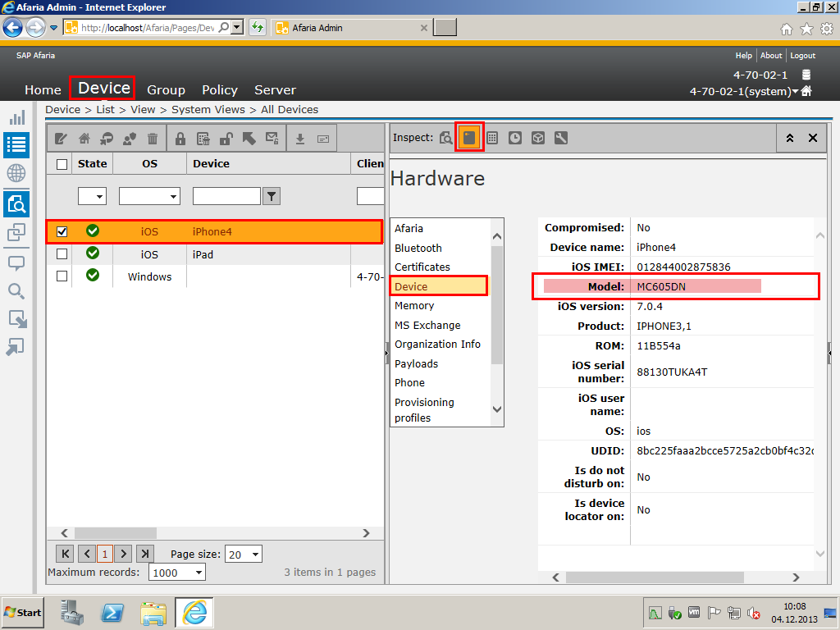Image resolution: width=840 pixels, height=630 pixels.
Task: Click the wipe device calculator-trash icon
Action: point(203,139)
